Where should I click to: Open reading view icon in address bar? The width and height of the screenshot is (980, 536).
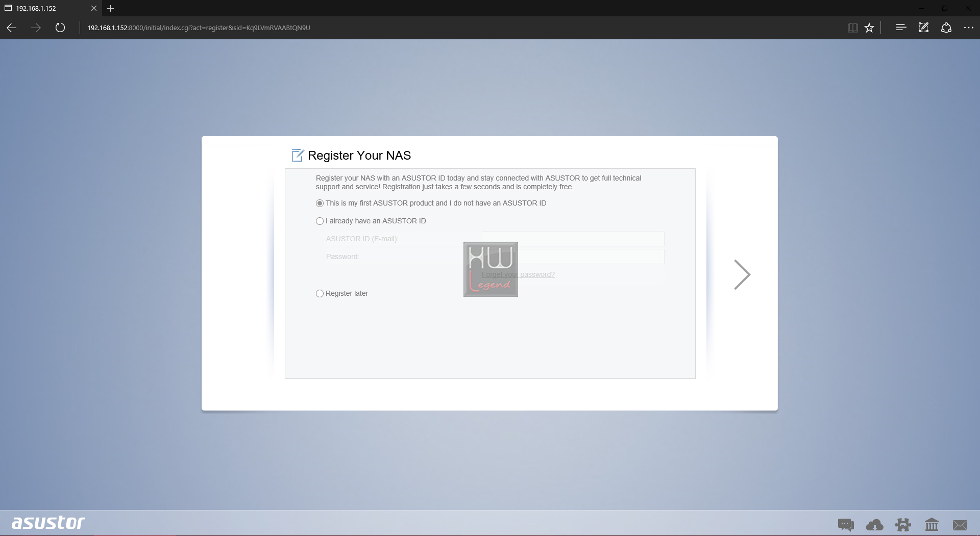coord(852,28)
